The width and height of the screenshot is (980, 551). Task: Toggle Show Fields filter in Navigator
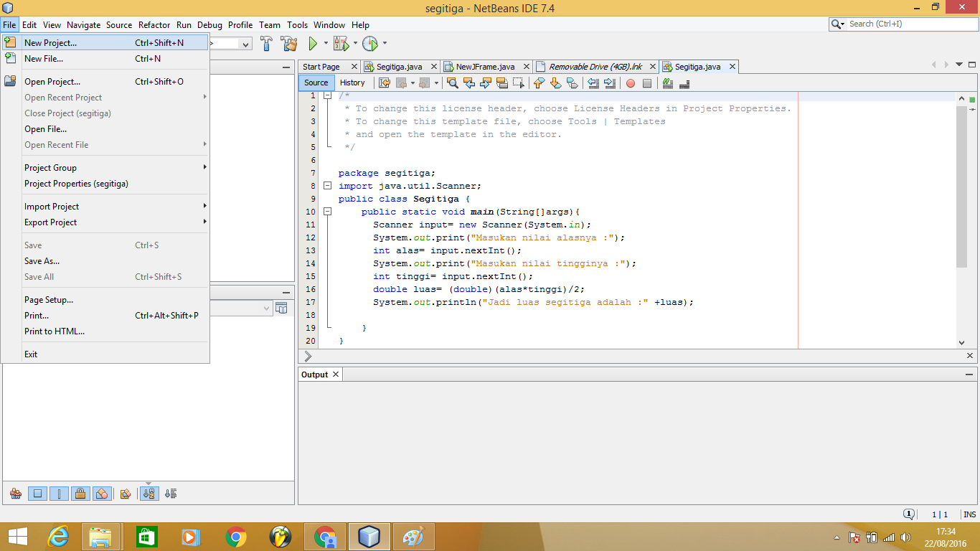click(38, 494)
